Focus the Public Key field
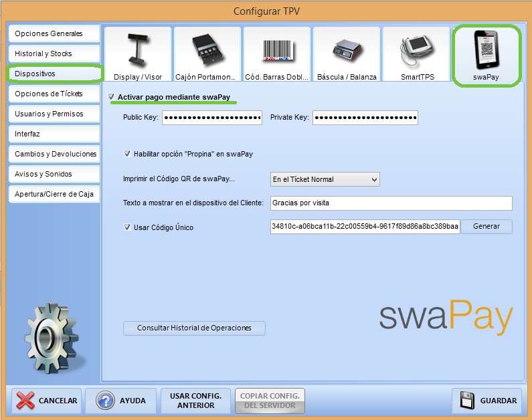This screenshot has height=420, width=532. point(212,118)
